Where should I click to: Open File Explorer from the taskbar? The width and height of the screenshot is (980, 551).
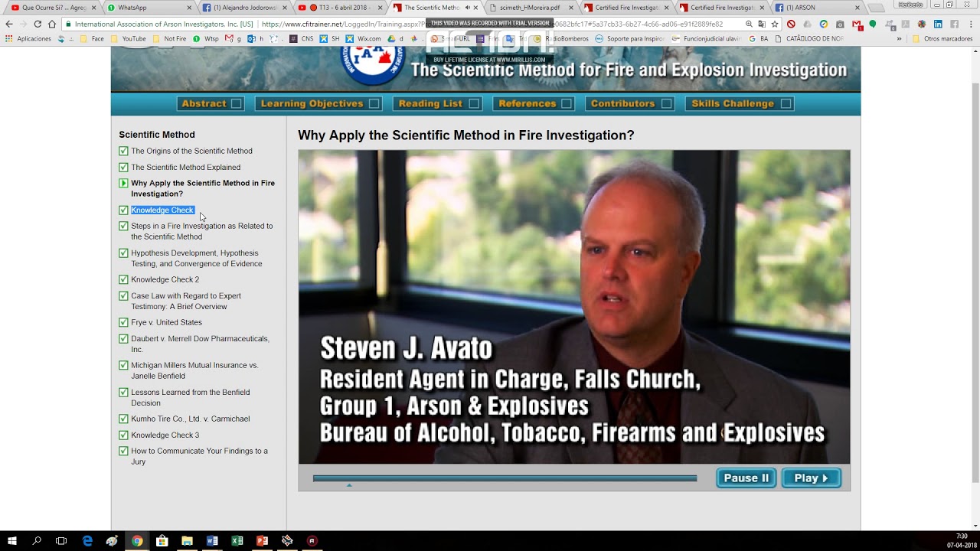(x=187, y=540)
